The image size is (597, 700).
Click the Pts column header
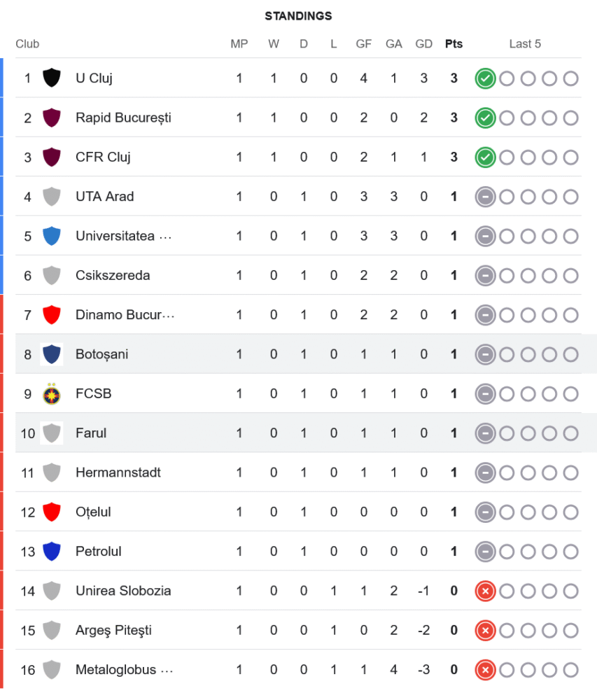tap(454, 43)
